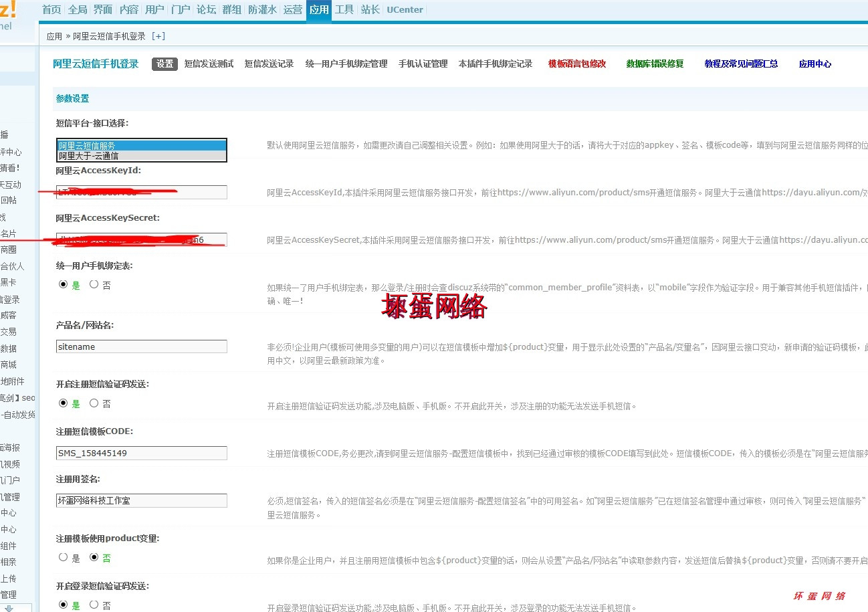This screenshot has height=612, width=868.
Task: Choose 阿里大于-云通信 in the interface list
Action: (142, 156)
